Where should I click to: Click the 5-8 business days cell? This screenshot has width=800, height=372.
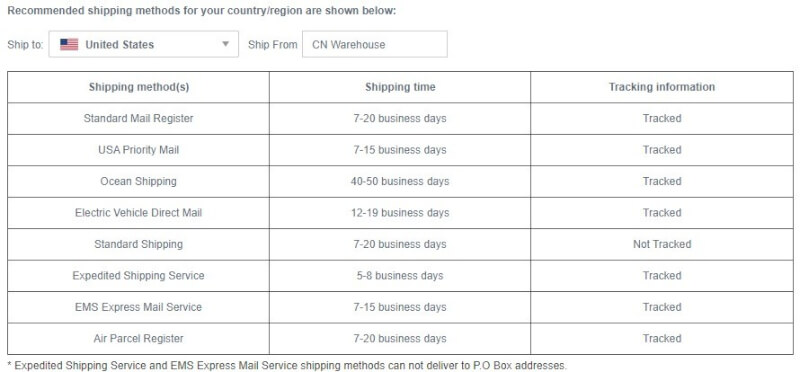click(x=400, y=276)
